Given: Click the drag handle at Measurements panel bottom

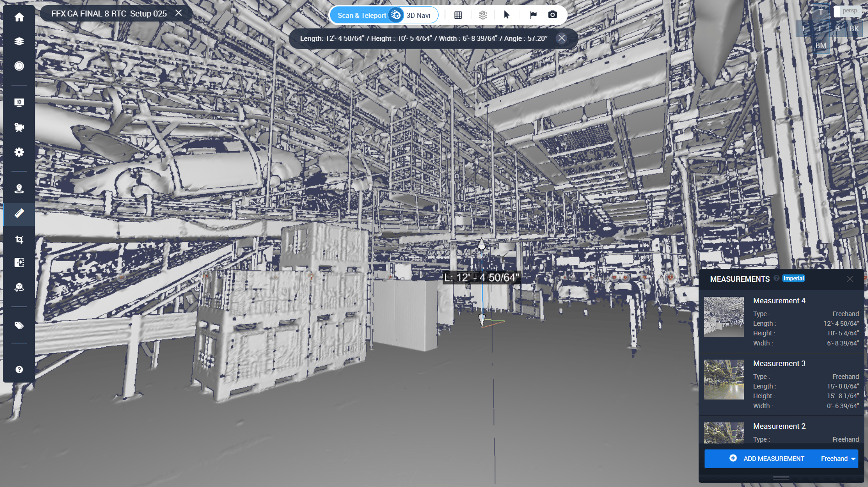Looking at the screenshot, I should (781, 477).
